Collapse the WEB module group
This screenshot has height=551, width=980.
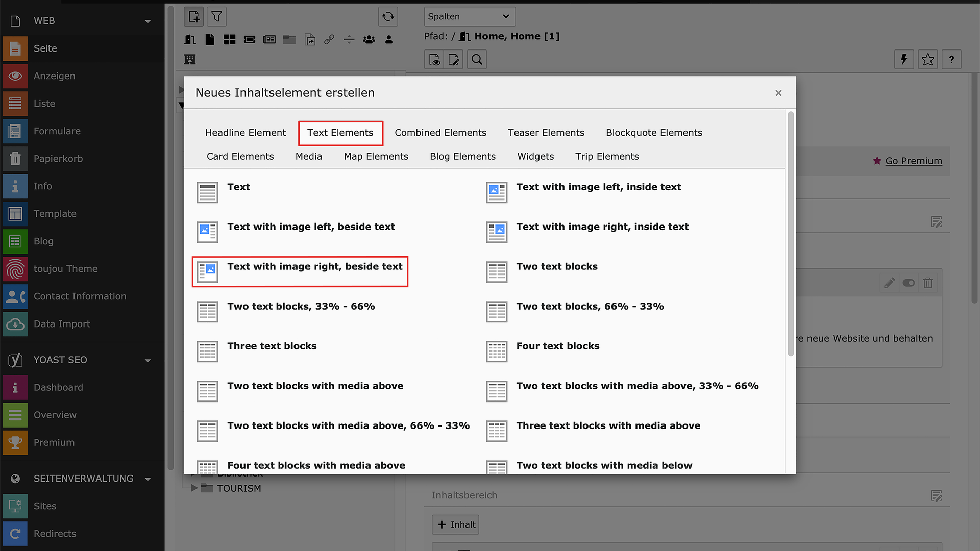[x=148, y=21]
